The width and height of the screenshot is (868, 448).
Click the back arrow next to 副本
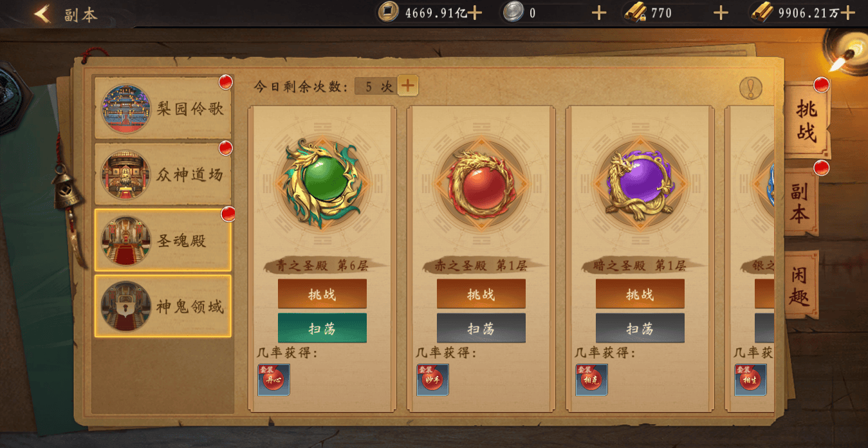[x=43, y=14]
